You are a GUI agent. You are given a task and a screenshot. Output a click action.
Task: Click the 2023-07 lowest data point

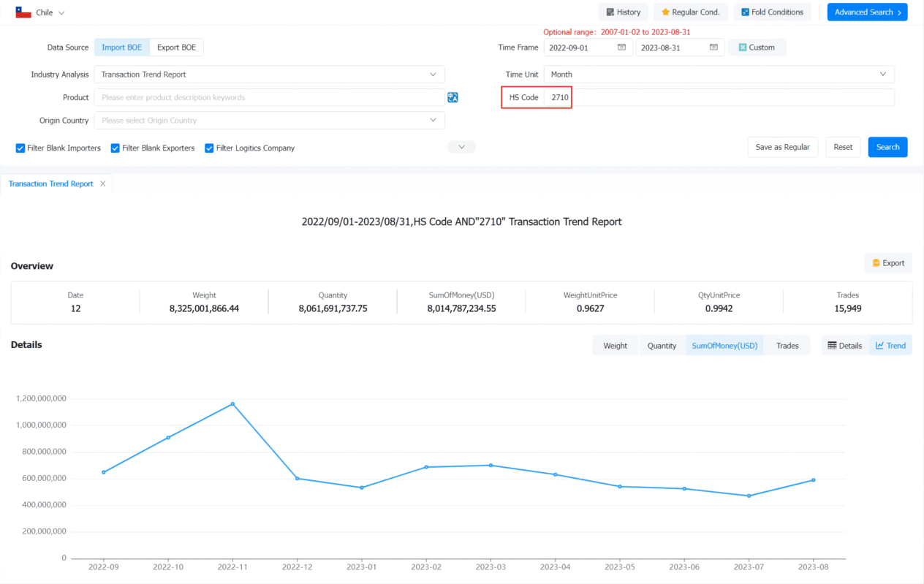749,496
